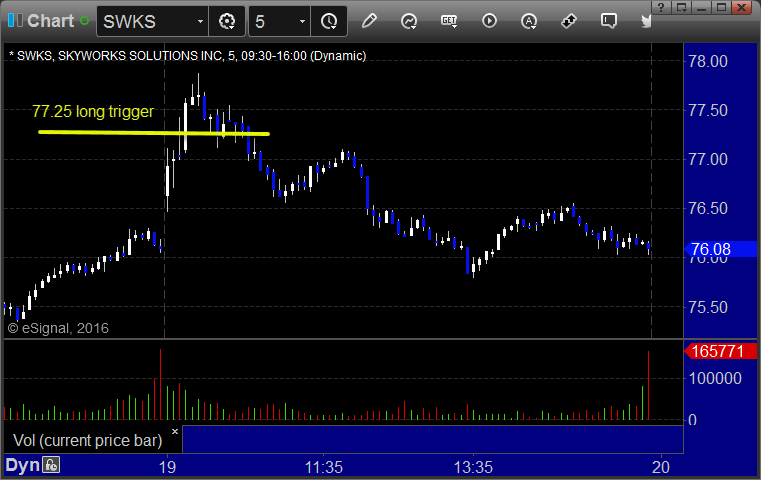
Task: Click the 77.25 long trigger annotation
Action: coord(93,112)
